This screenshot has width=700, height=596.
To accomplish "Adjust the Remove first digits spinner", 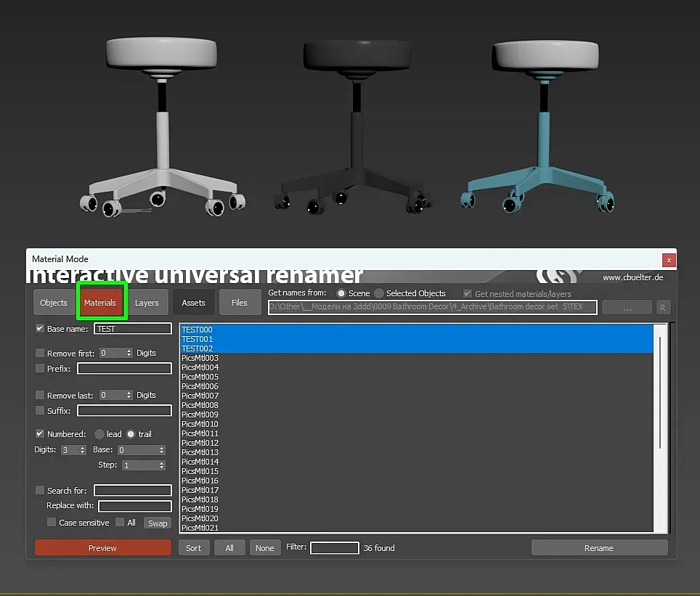I will pyautogui.click(x=129, y=353).
